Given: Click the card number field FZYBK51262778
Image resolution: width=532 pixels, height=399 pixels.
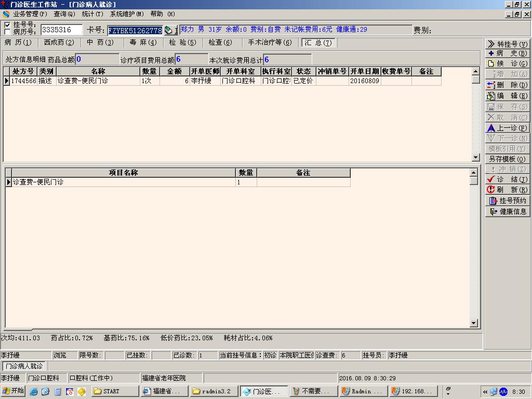Looking at the screenshot, I should click(135, 30).
